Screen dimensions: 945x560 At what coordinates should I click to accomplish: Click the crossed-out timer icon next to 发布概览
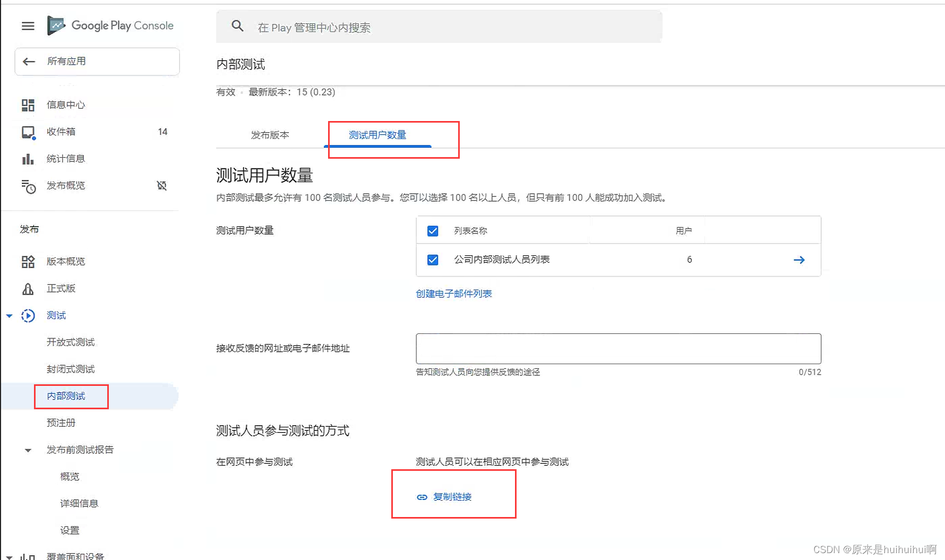click(x=162, y=185)
